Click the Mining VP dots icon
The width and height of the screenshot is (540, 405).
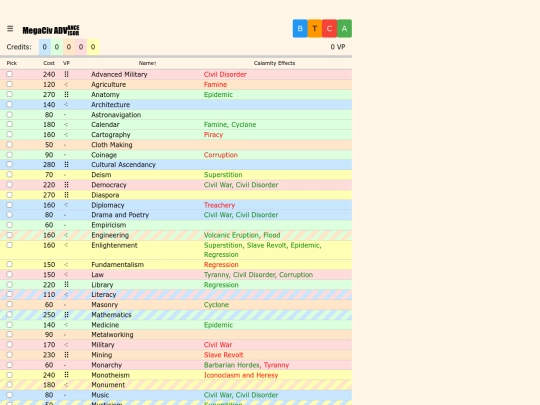(66, 355)
